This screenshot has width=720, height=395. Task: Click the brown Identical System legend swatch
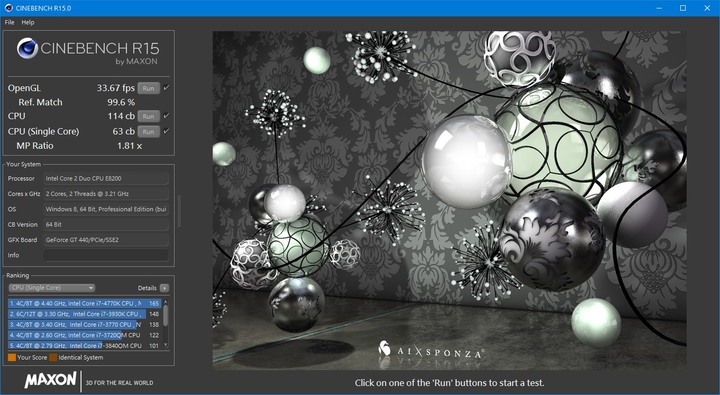53,357
